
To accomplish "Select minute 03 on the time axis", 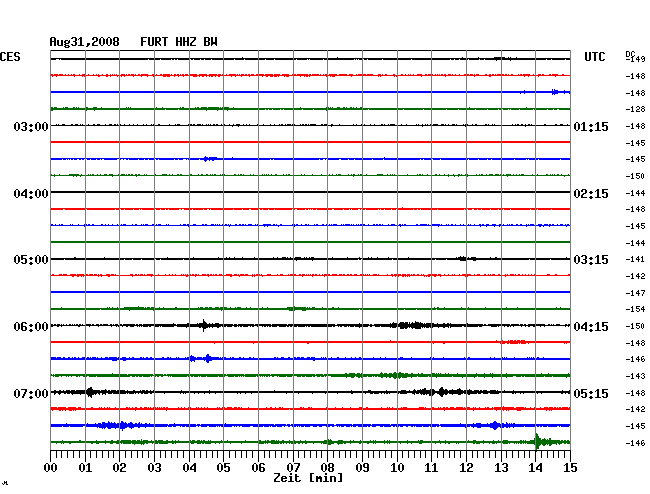I will pyautogui.click(x=154, y=467).
